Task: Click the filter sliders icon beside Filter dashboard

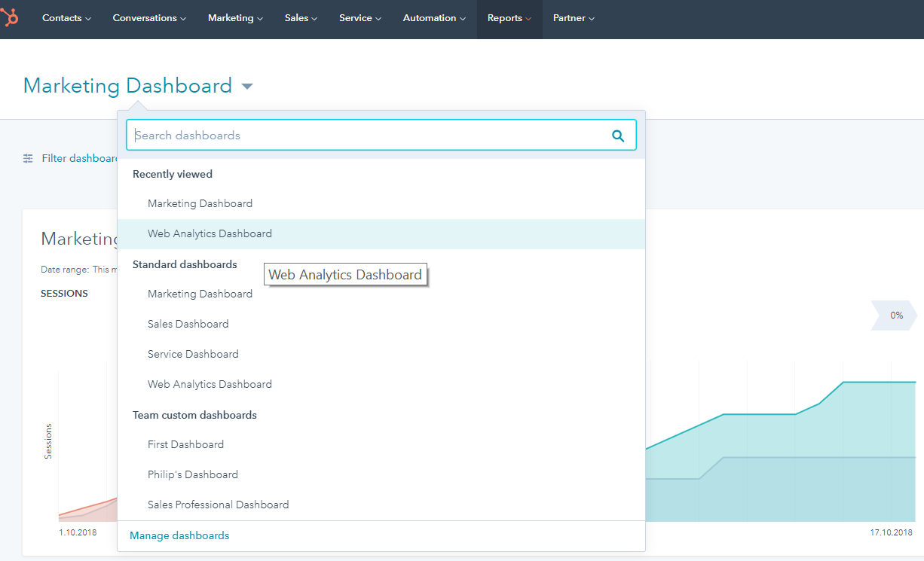Action: (28, 158)
